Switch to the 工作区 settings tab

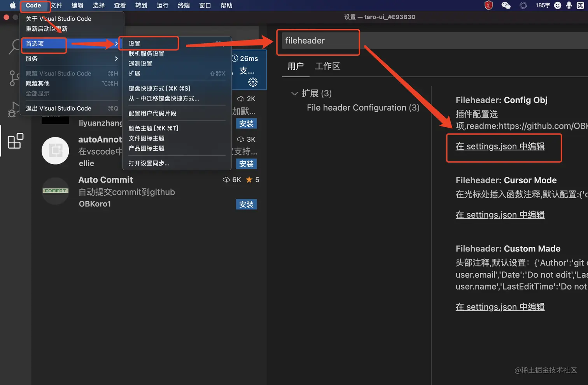pos(327,66)
